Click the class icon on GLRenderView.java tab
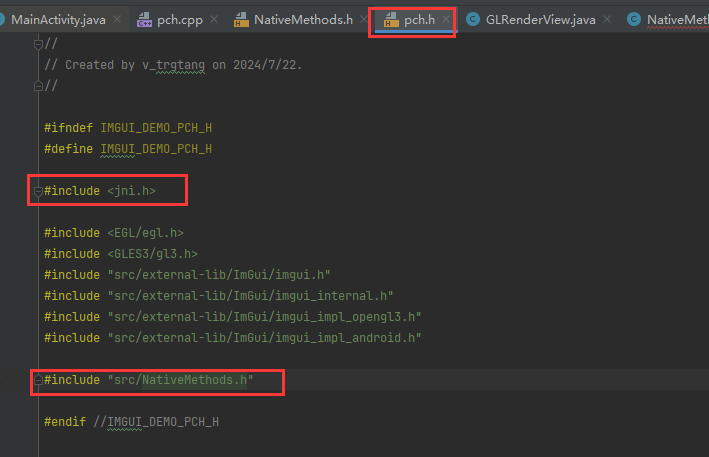The height and width of the screenshot is (457, 709). [473, 20]
